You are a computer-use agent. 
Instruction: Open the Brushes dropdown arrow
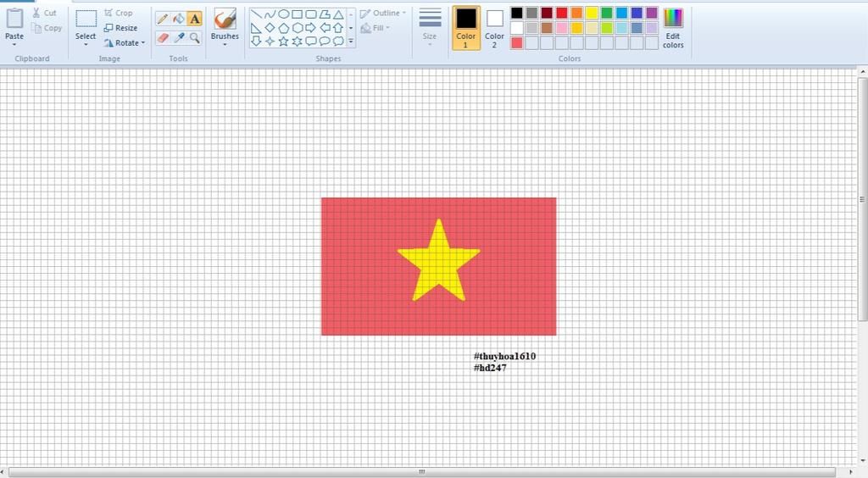click(x=225, y=44)
